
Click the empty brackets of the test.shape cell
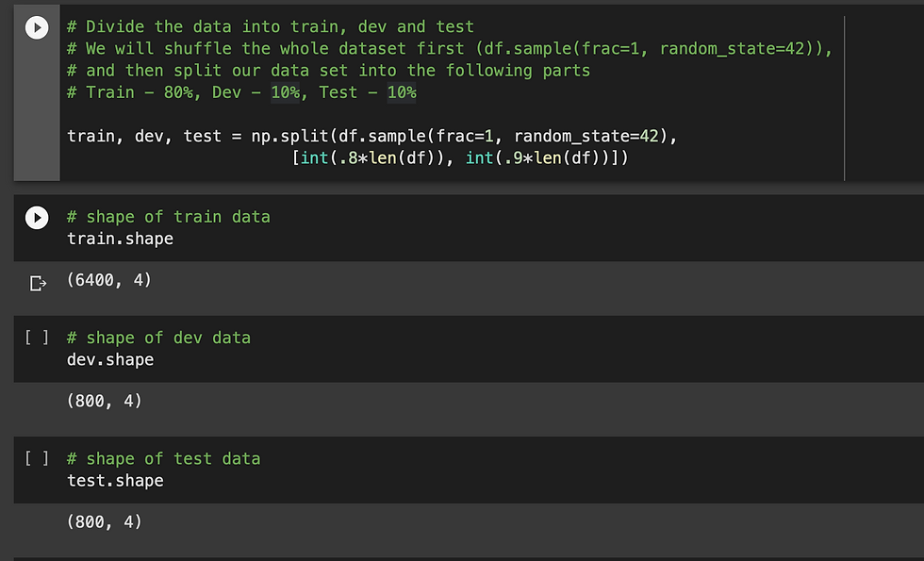click(36, 459)
